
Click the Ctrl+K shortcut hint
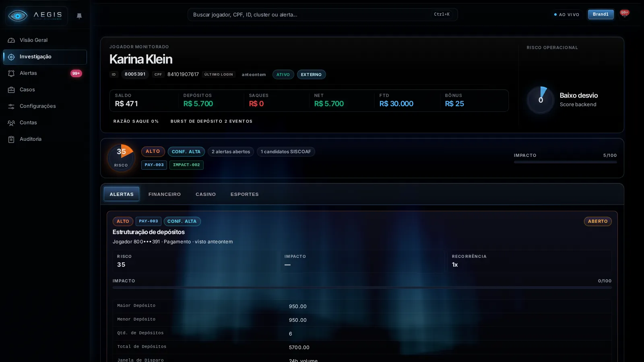[x=442, y=14]
